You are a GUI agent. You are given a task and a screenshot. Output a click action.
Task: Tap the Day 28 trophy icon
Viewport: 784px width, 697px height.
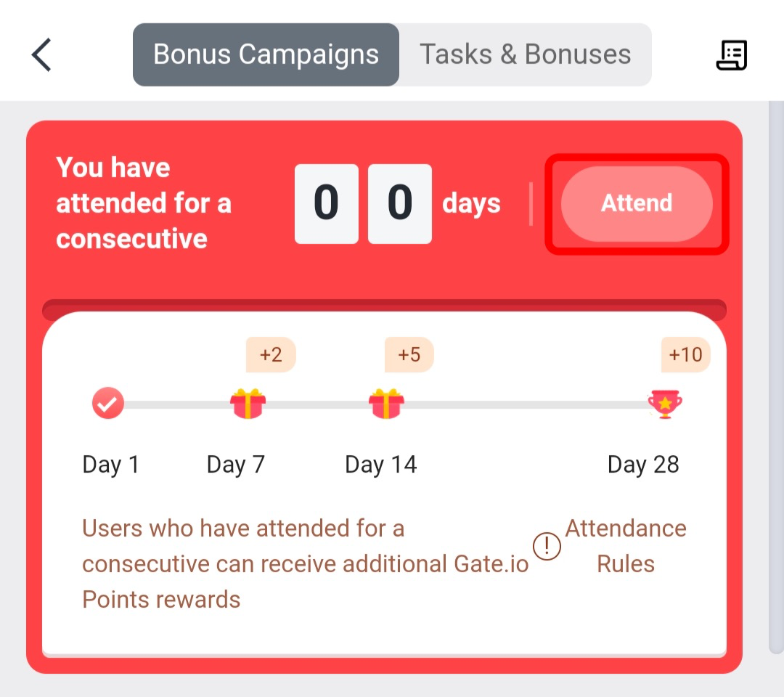[x=665, y=404]
